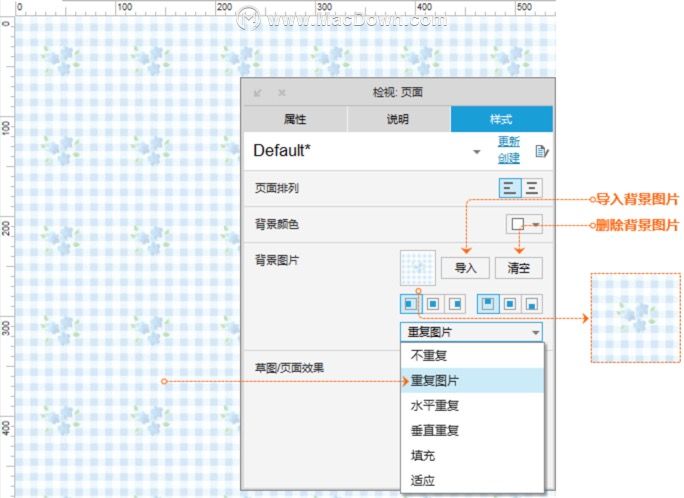The image size is (684, 498).
Task: Align background image horizontally left
Action: pos(410,304)
